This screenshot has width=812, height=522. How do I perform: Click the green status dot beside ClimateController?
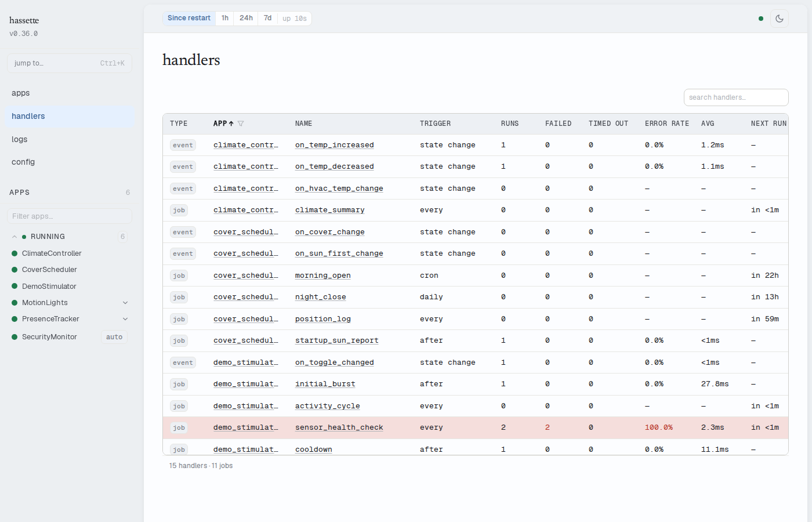14,253
